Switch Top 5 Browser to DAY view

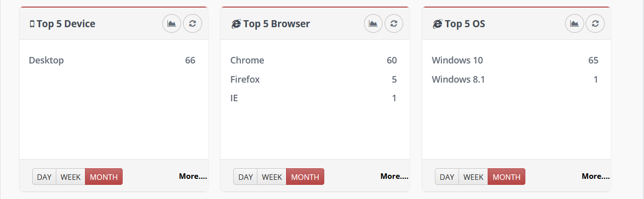pyautogui.click(x=245, y=177)
